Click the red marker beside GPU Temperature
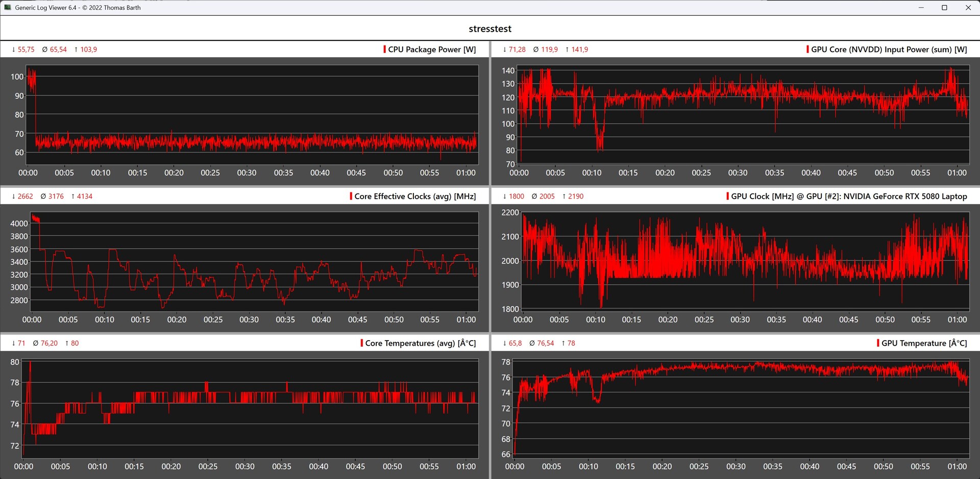980x479 pixels. click(878, 343)
